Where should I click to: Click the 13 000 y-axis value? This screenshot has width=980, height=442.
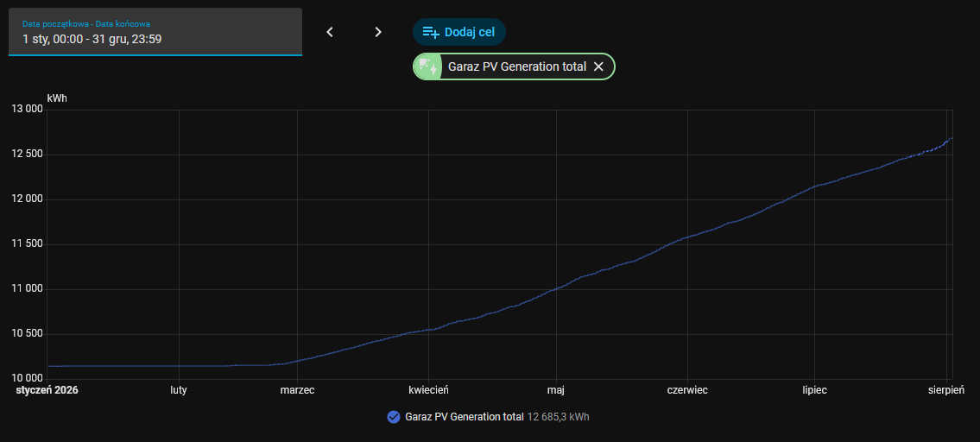[27, 110]
